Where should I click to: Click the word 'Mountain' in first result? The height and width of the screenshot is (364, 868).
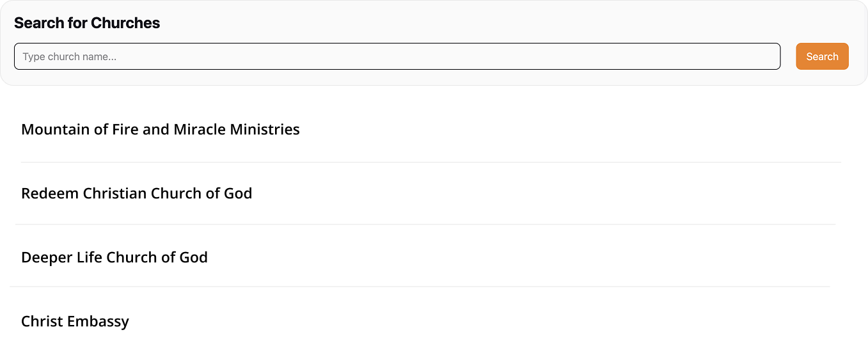(x=56, y=129)
